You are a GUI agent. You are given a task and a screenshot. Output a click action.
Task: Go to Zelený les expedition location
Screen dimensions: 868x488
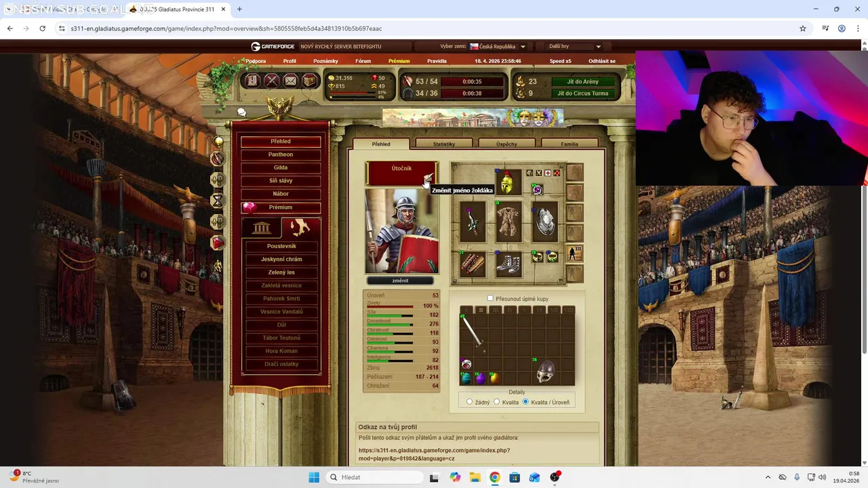tap(281, 272)
